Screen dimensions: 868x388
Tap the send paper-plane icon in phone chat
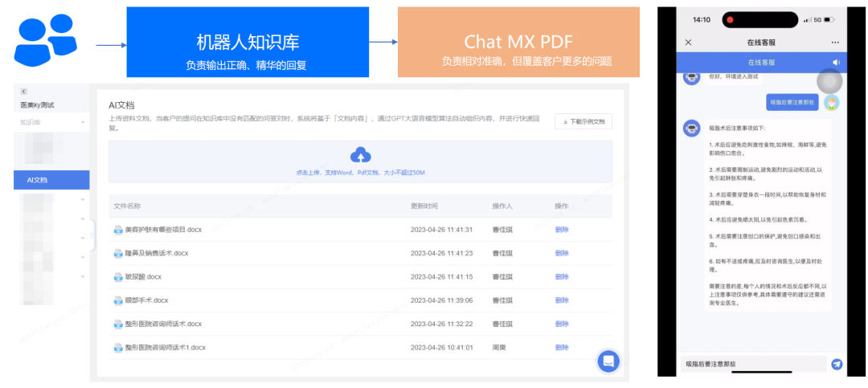[x=837, y=364]
